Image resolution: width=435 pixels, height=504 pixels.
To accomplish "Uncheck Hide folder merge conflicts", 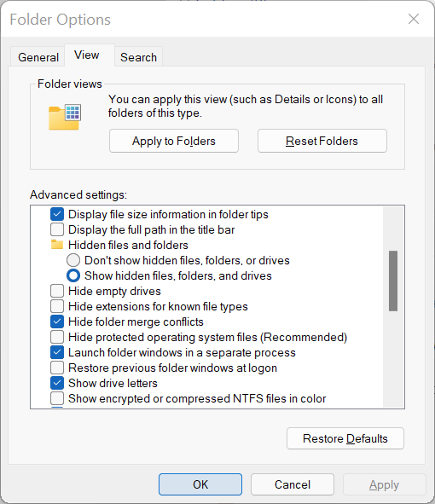I will 57,322.
